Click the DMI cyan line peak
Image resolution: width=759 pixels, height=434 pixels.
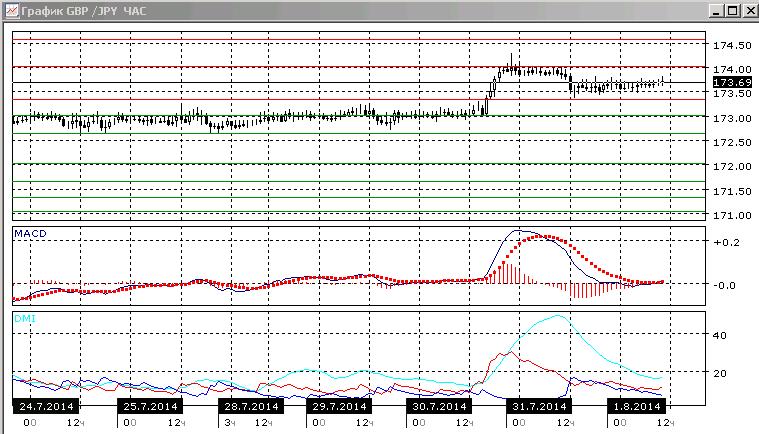558,315
